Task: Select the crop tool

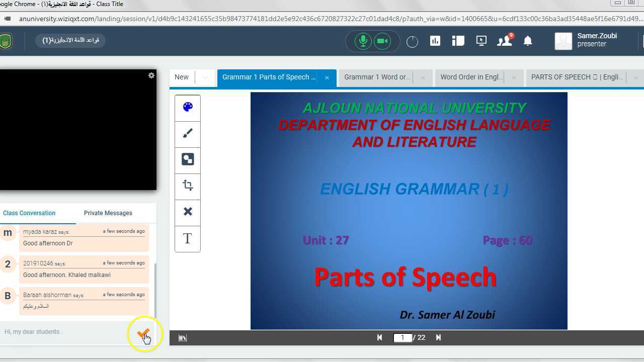Action: coord(188,186)
